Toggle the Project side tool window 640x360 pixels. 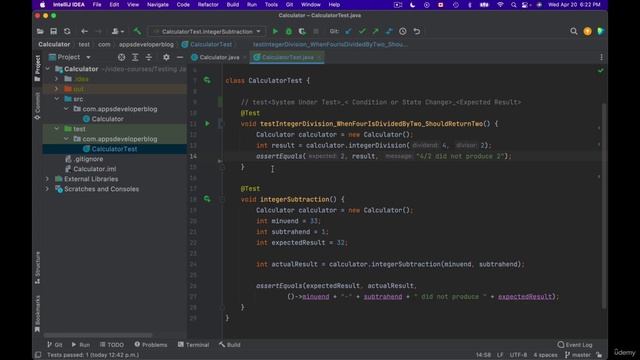pos(38,68)
